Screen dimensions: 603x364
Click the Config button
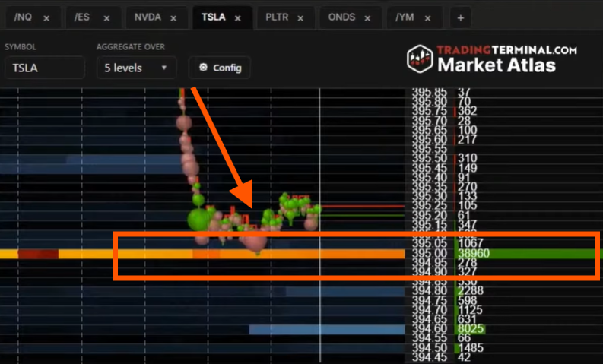point(220,68)
